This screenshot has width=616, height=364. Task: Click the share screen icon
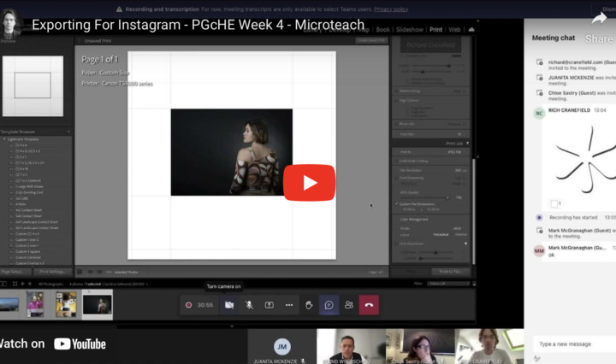tap(269, 305)
